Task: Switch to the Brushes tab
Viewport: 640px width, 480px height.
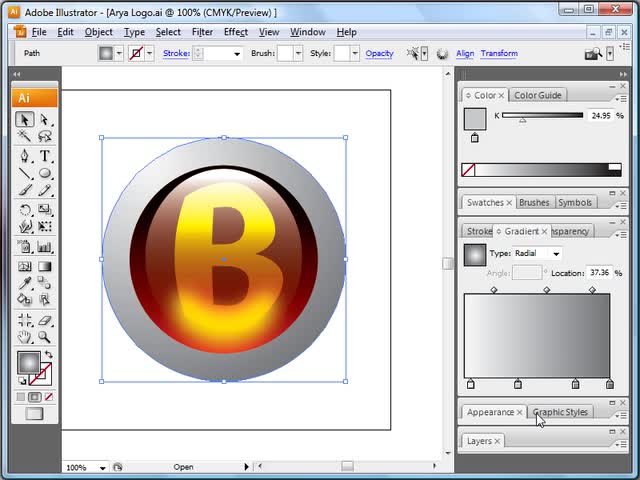Action: click(534, 202)
